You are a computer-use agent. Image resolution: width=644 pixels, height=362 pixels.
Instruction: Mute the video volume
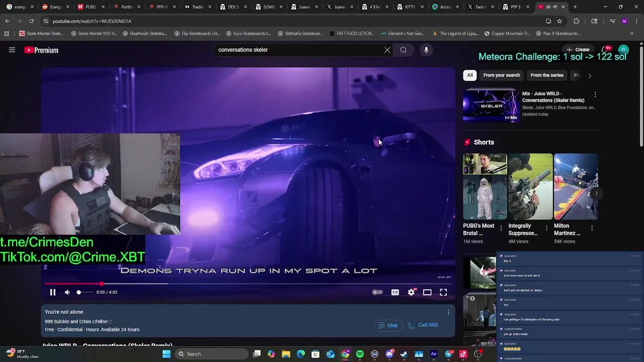tap(67, 292)
